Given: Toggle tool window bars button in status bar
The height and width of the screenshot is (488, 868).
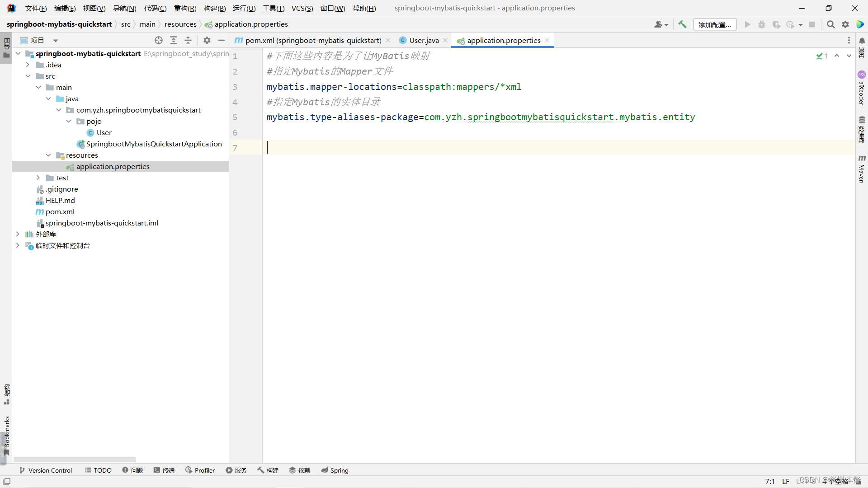Looking at the screenshot, I should (7, 482).
